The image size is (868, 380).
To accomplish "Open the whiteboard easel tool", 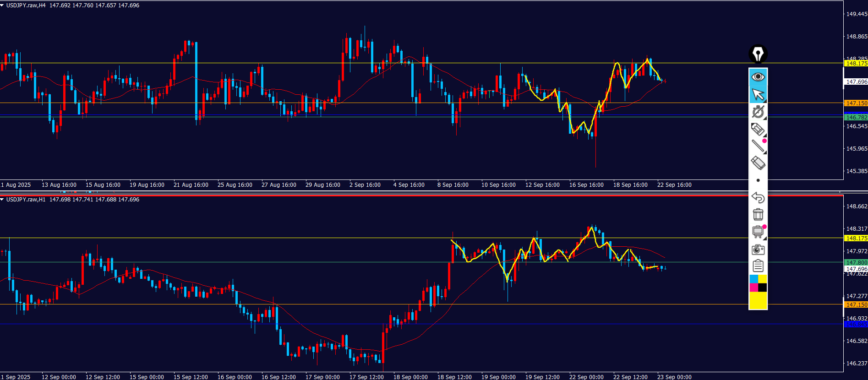I will tap(758, 232).
